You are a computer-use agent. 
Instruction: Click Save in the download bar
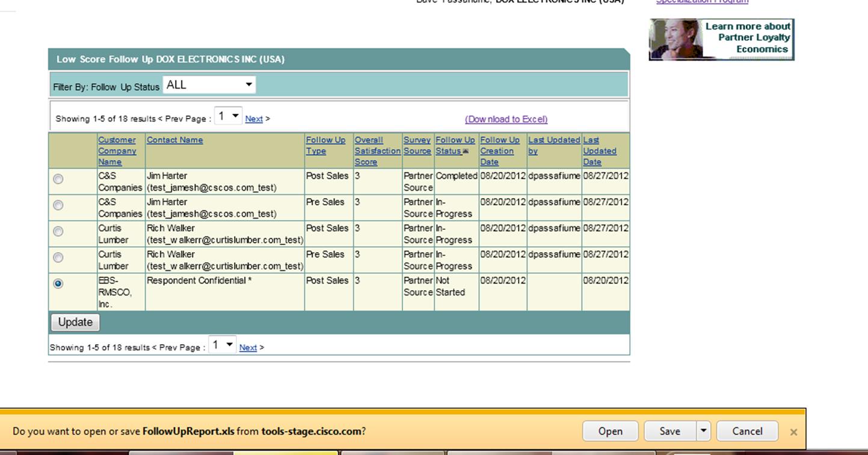click(669, 431)
